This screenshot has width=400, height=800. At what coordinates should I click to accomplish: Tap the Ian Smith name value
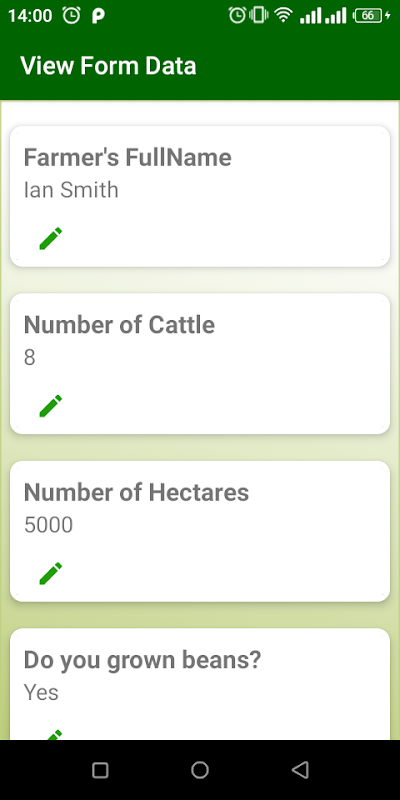[x=71, y=190]
